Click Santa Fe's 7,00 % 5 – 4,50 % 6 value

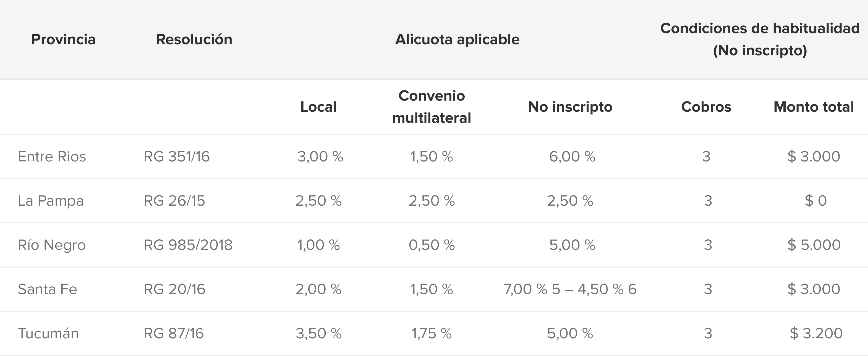point(570,289)
